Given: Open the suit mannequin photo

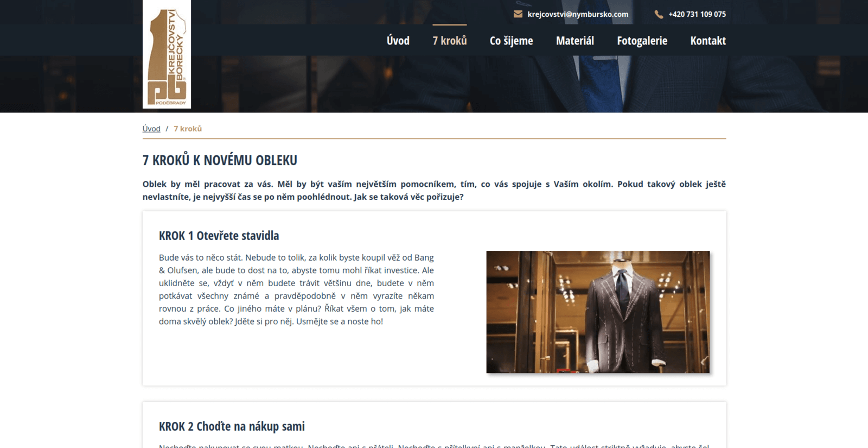Looking at the screenshot, I should (x=598, y=312).
